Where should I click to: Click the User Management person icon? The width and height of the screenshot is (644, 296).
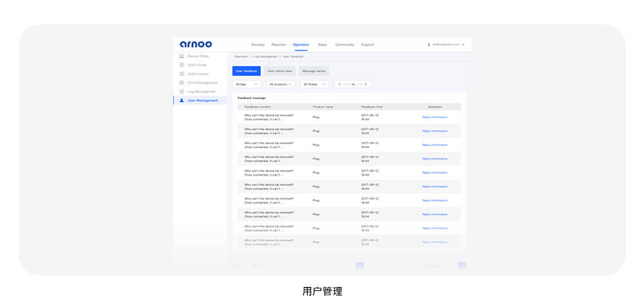pyautogui.click(x=182, y=100)
